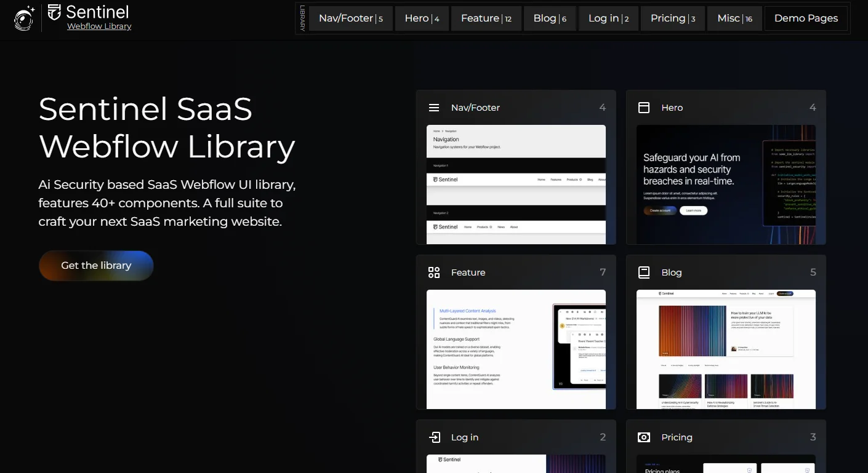The image size is (868, 473).
Task: Click the Ai Security description paragraph
Action: pyautogui.click(x=167, y=203)
